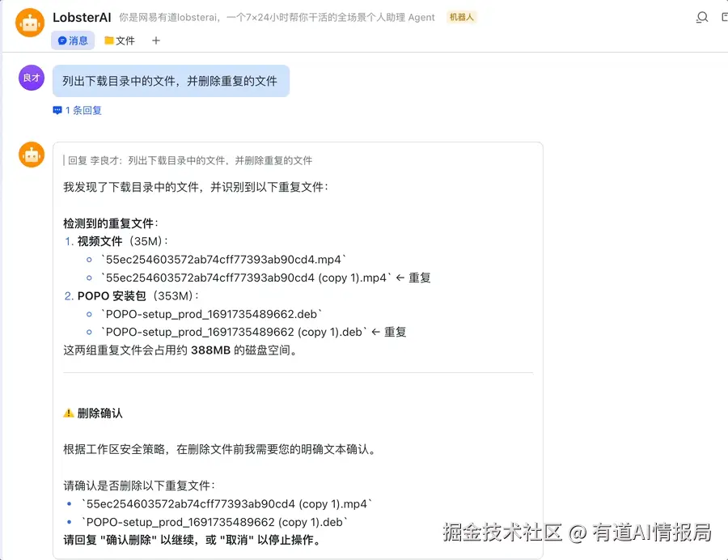728x560 pixels.
Task: Select the 消息 tab
Action: pyautogui.click(x=73, y=40)
